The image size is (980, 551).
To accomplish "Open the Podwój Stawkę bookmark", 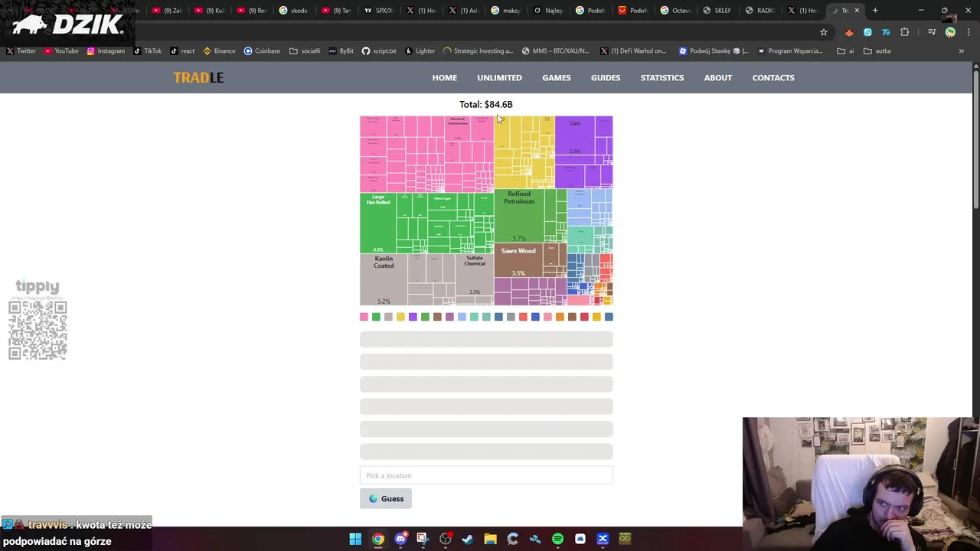I will click(714, 51).
